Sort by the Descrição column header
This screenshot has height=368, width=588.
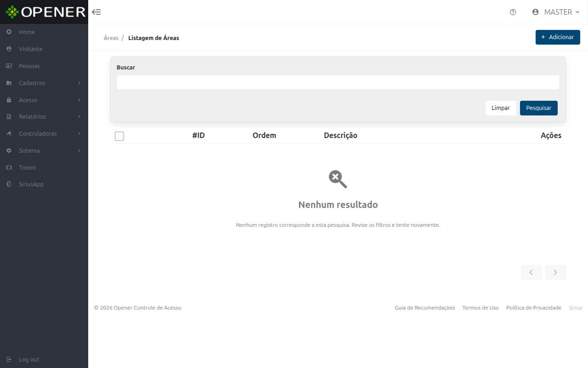click(x=340, y=135)
